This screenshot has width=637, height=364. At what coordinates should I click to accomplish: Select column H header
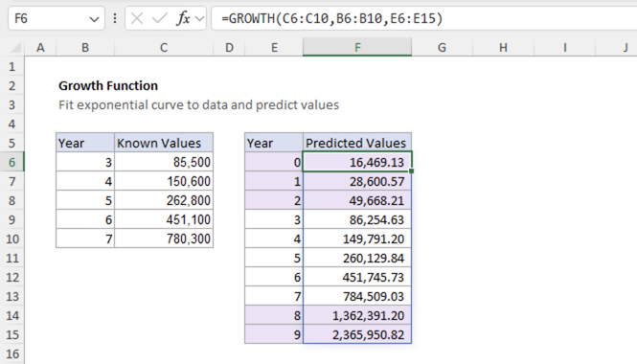pos(503,48)
